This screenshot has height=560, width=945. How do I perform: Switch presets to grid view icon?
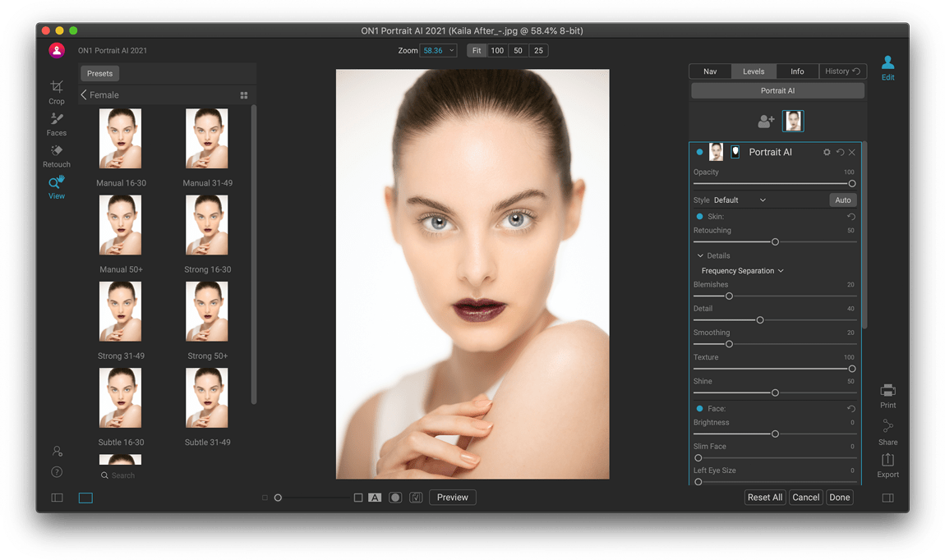244,95
